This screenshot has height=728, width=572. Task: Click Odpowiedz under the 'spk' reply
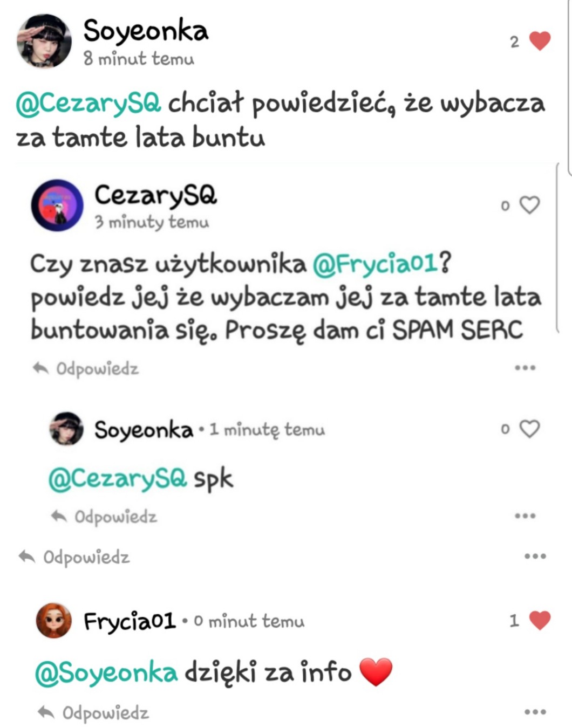tap(104, 517)
